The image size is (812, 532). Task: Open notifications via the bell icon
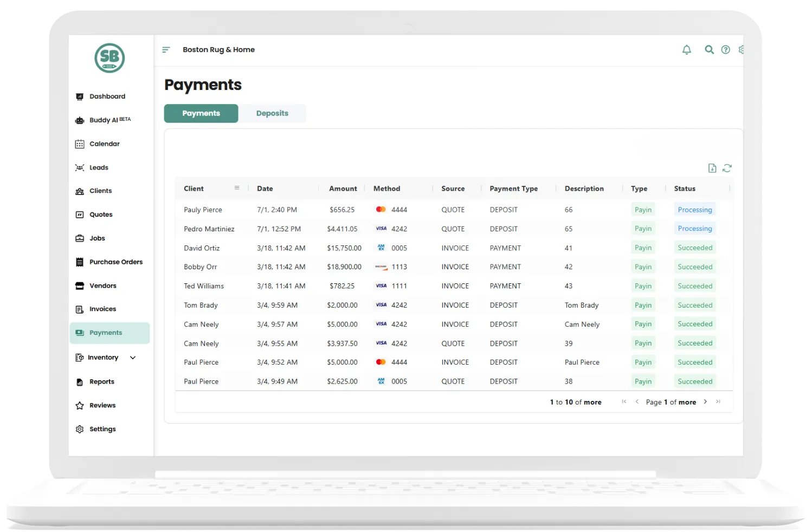click(687, 49)
